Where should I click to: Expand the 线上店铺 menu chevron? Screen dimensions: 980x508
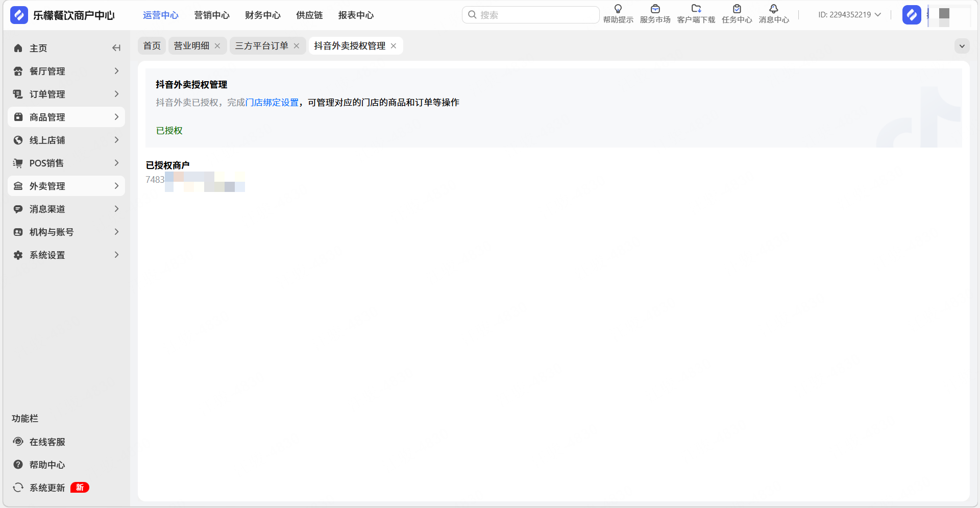tap(116, 140)
